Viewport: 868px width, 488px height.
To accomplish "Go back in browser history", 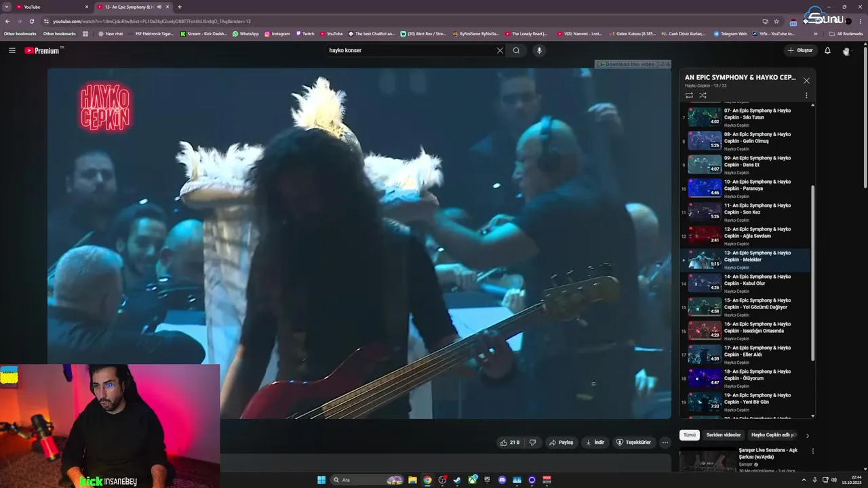I will pyautogui.click(x=7, y=21).
